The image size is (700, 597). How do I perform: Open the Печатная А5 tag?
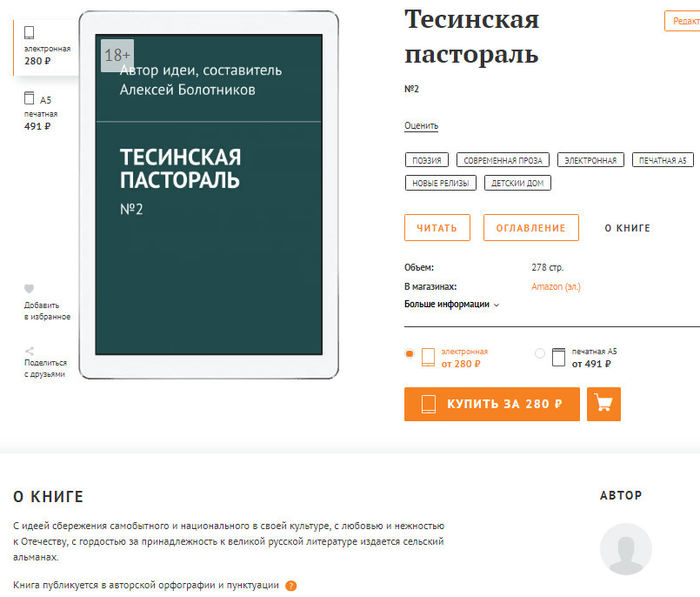click(x=663, y=160)
